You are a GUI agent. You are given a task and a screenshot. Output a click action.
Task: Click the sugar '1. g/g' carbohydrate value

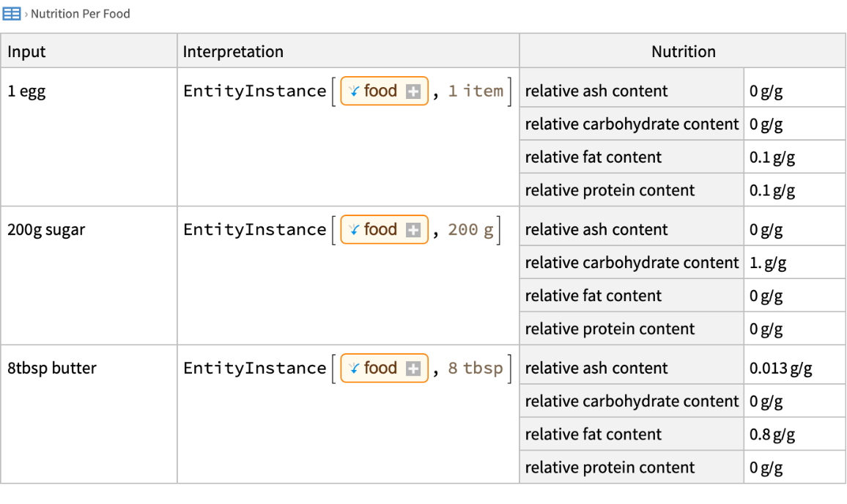tap(768, 263)
